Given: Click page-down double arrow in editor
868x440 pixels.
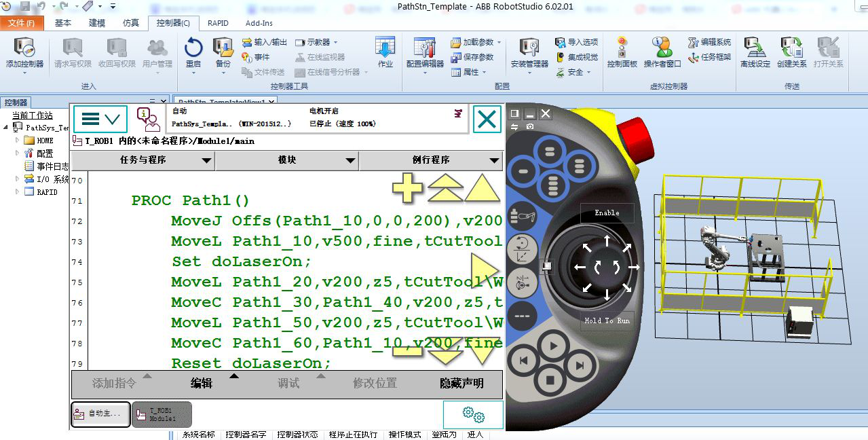Looking at the screenshot, I should pyautogui.click(x=446, y=351).
